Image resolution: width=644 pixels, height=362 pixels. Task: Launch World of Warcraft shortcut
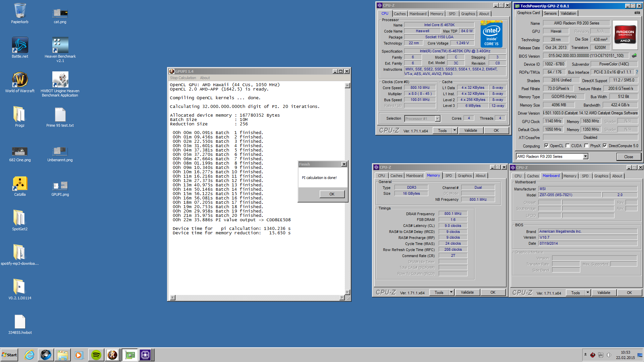pyautogui.click(x=20, y=82)
